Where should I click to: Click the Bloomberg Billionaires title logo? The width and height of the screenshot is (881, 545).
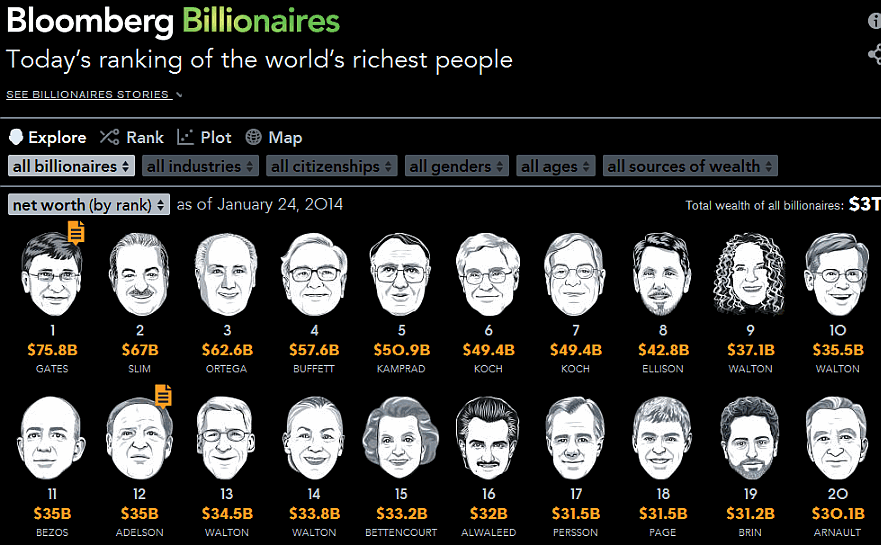pyautogui.click(x=173, y=20)
